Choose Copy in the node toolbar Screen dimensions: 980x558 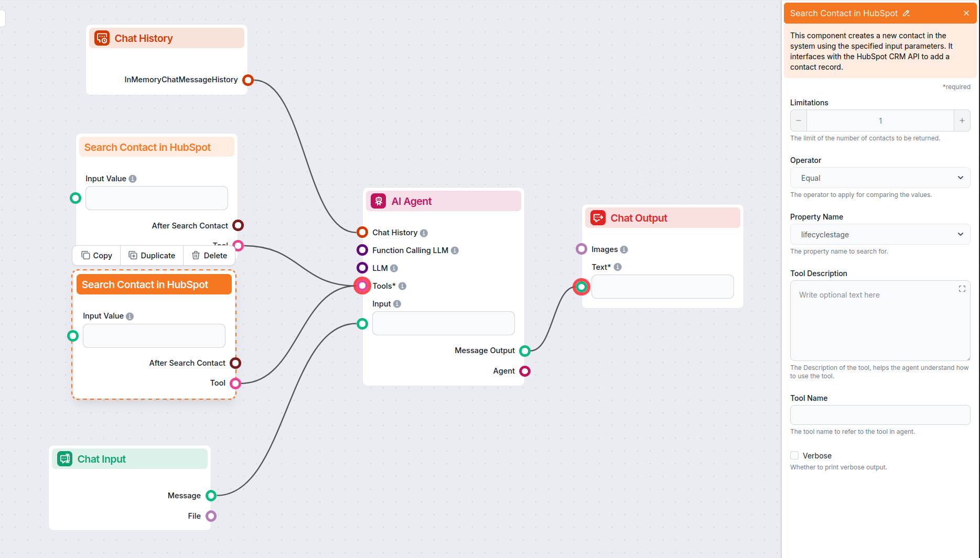(96, 256)
